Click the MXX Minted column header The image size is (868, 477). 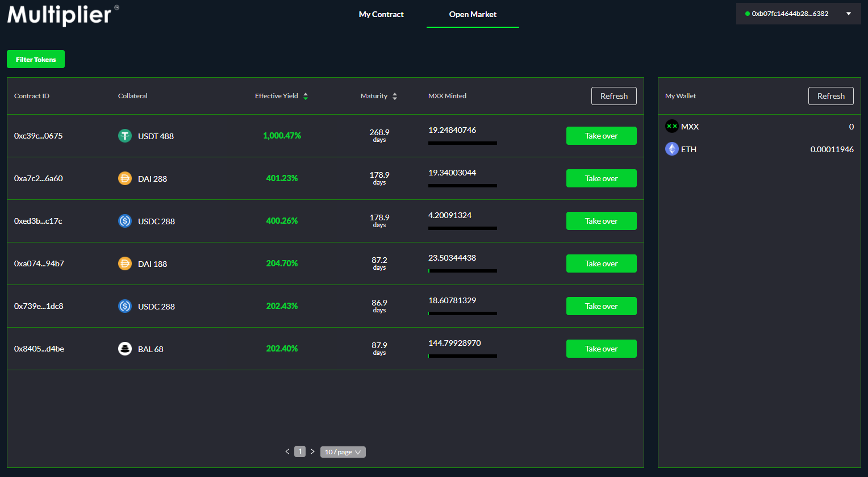tap(447, 96)
